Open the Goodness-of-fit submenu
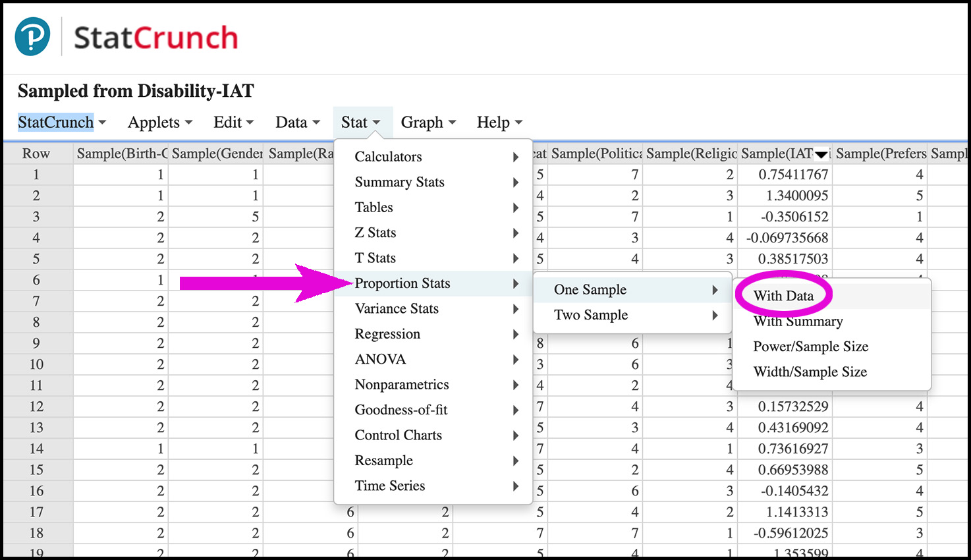971x560 pixels. 433,410
